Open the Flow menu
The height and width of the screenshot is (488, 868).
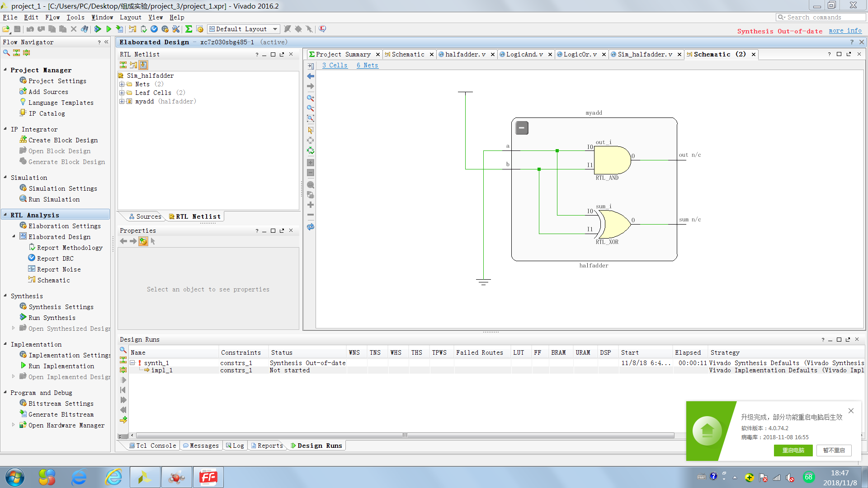click(x=52, y=17)
